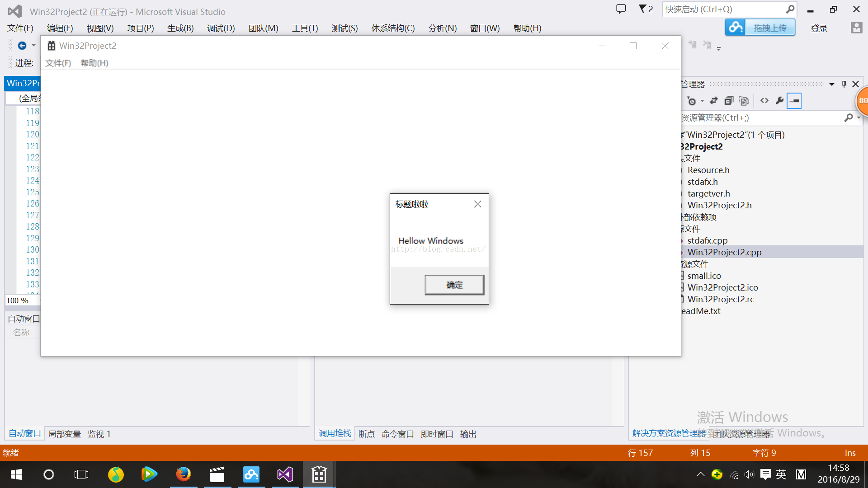Screen dimensions: 868x488
Task: Toggle auto-hide pin on Solution Explorer panel
Action: (844, 84)
